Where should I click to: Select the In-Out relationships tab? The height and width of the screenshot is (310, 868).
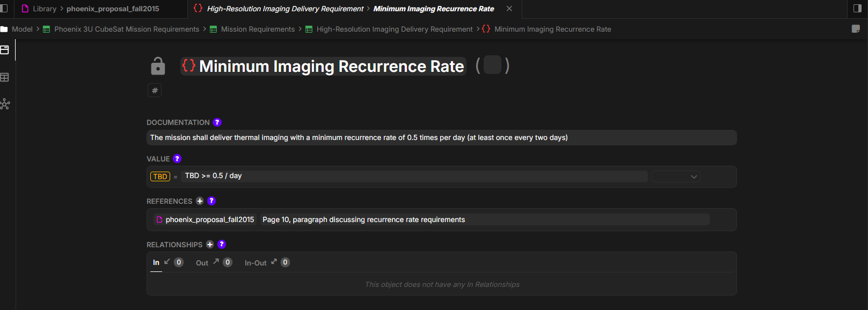[x=267, y=262]
